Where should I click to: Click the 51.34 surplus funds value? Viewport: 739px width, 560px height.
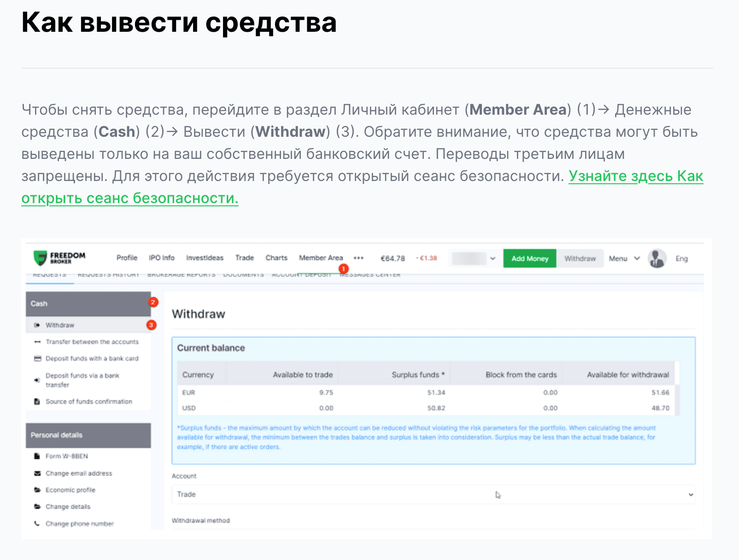[x=436, y=392]
